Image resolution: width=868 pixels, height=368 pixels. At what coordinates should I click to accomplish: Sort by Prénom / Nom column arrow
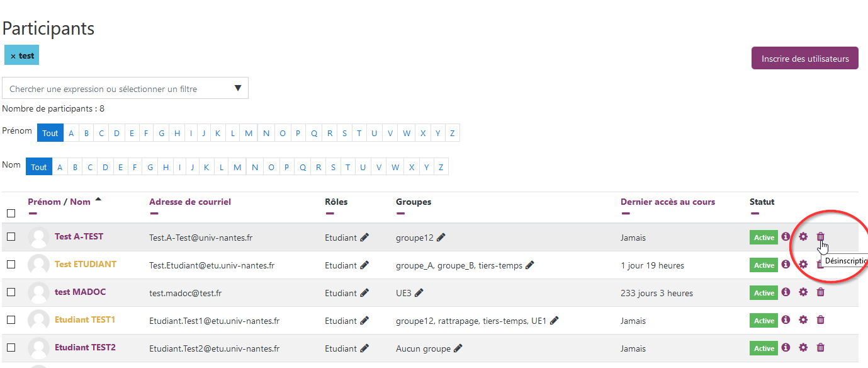pos(98,200)
